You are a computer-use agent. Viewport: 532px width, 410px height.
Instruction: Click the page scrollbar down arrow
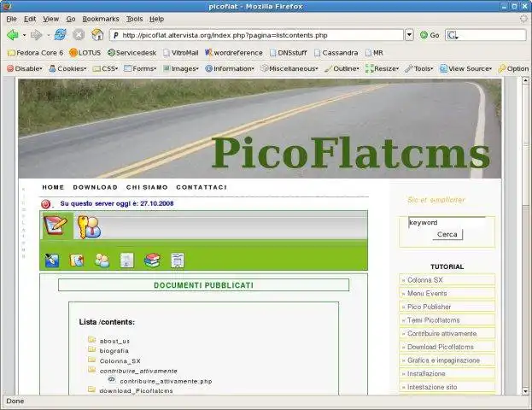coord(525,391)
